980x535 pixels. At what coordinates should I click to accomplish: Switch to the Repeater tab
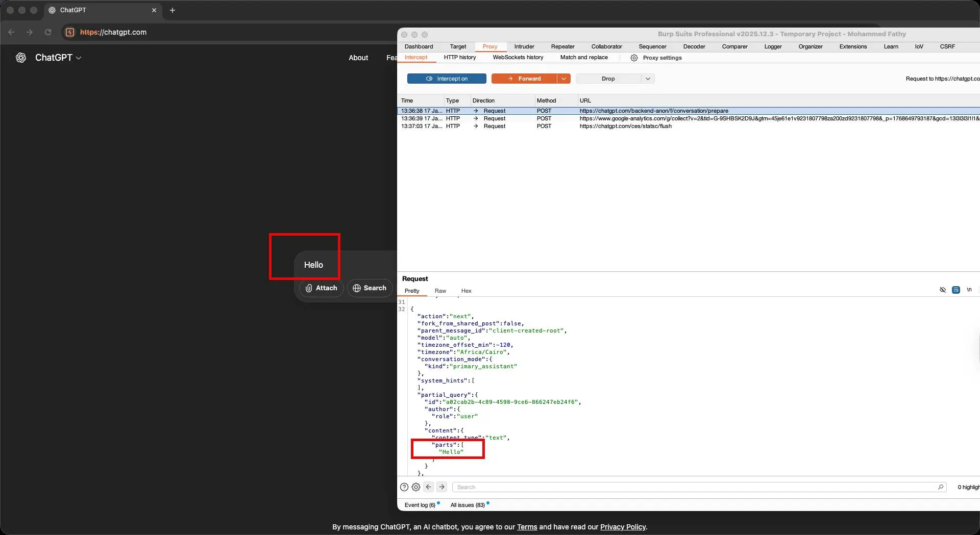click(562, 46)
